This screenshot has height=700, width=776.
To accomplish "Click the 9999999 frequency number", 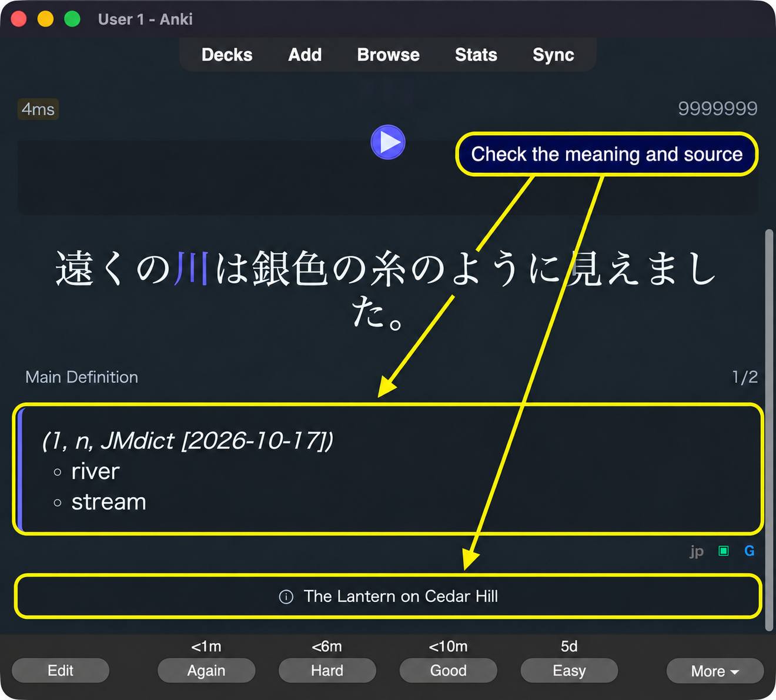I will (x=718, y=109).
